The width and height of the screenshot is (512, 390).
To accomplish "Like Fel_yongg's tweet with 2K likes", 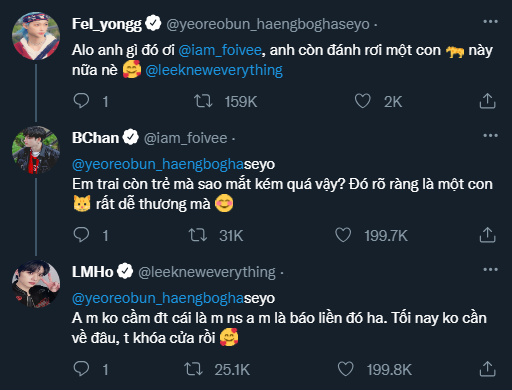I will [362, 101].
